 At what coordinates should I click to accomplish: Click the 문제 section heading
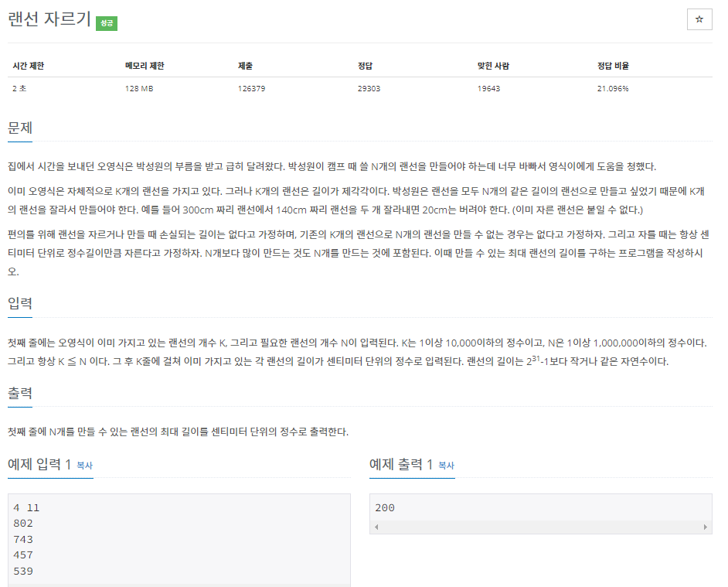click(20, 128)
